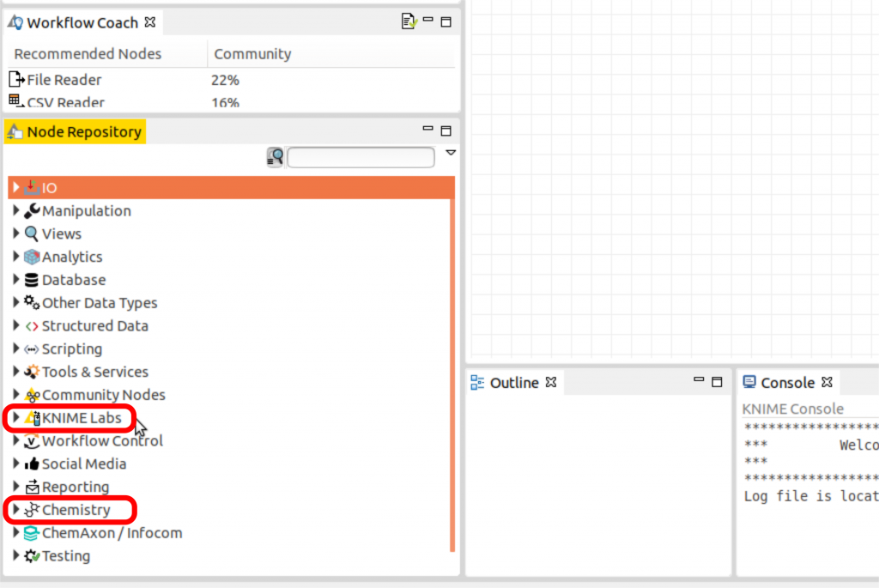Click the File Reader node icon
The height and width of the screenshot is (588, 879).
[16, 80]
